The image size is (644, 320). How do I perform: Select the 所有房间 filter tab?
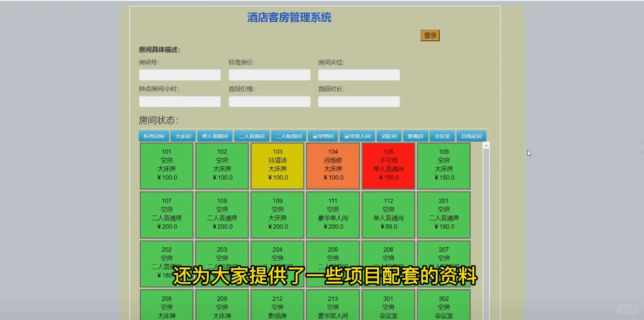[x=153, y=136]
